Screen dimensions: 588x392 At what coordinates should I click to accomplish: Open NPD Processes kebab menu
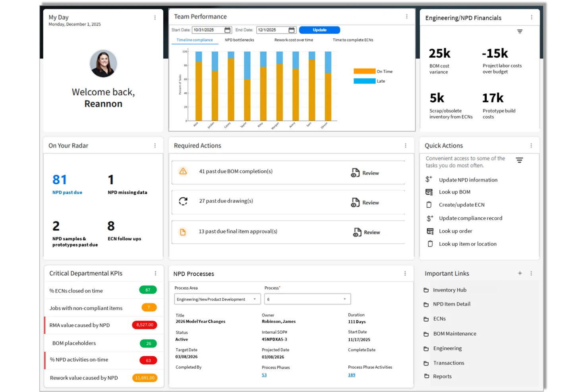(405, 274)
